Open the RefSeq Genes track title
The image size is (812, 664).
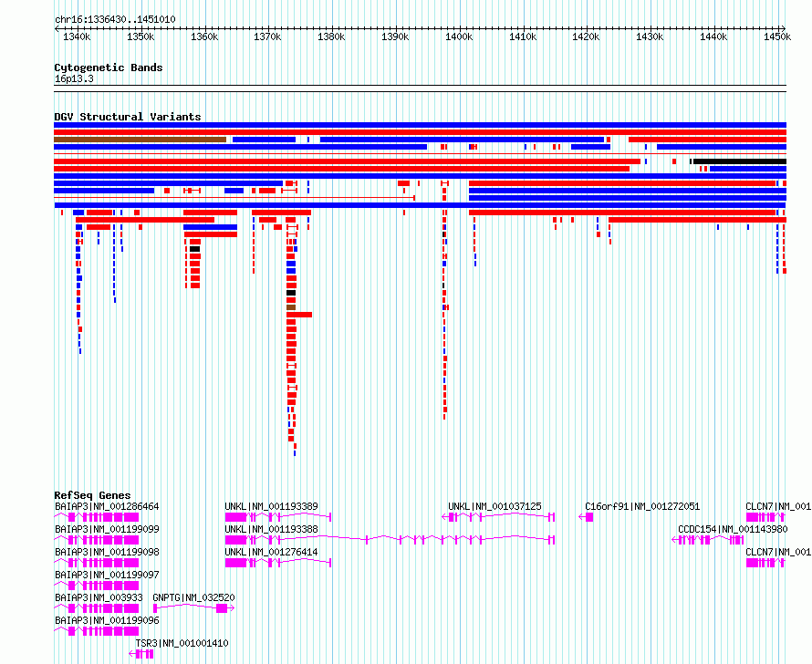coord(92,495)
